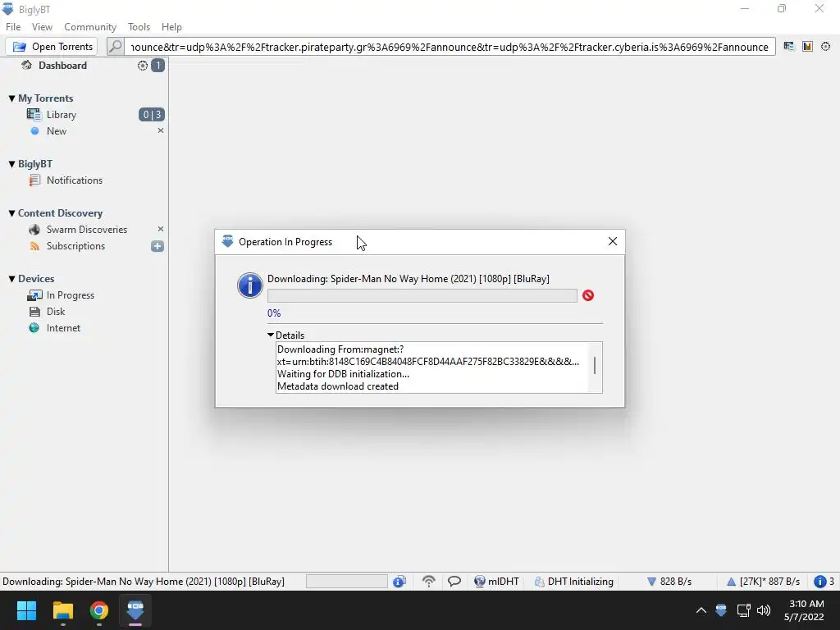This screenshot has width=840, height=630.
Task: Click the Open Torrents button
Action: [x=52, y=47]
